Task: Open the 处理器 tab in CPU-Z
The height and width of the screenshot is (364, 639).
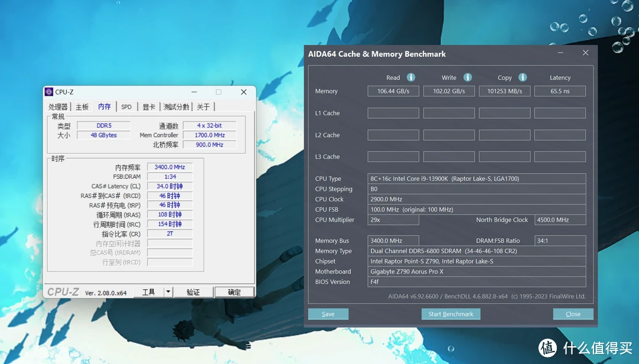Action: pyautogui.click(x=58, y=107)
